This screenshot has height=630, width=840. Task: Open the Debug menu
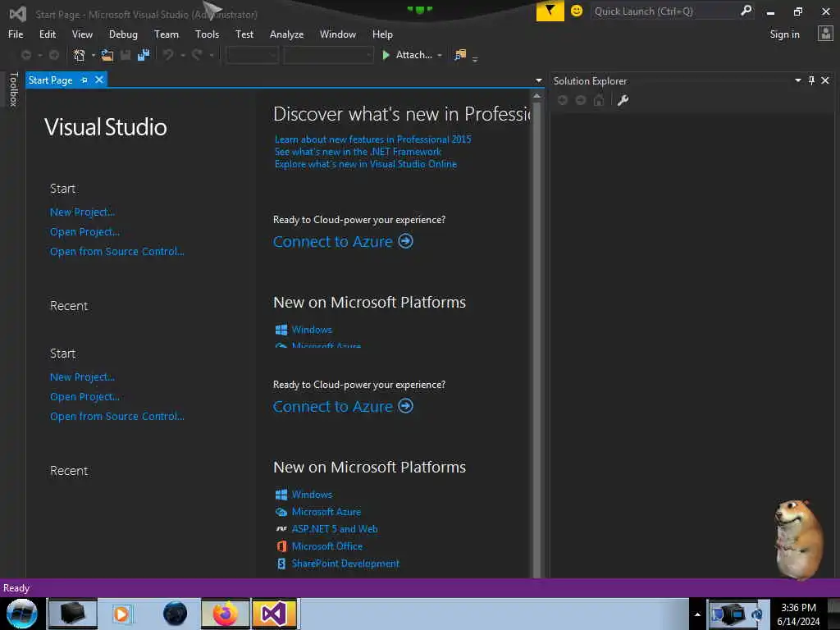[x=123, y=34]
